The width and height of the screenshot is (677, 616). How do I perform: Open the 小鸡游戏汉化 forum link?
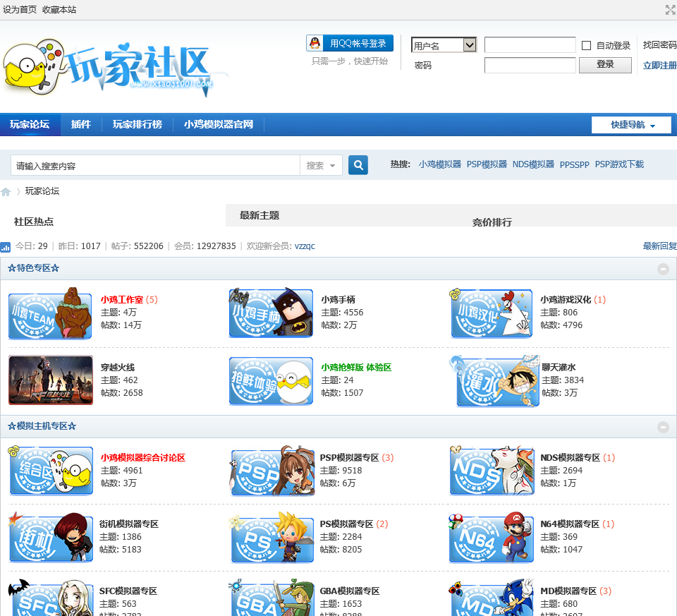pos(566,300)
